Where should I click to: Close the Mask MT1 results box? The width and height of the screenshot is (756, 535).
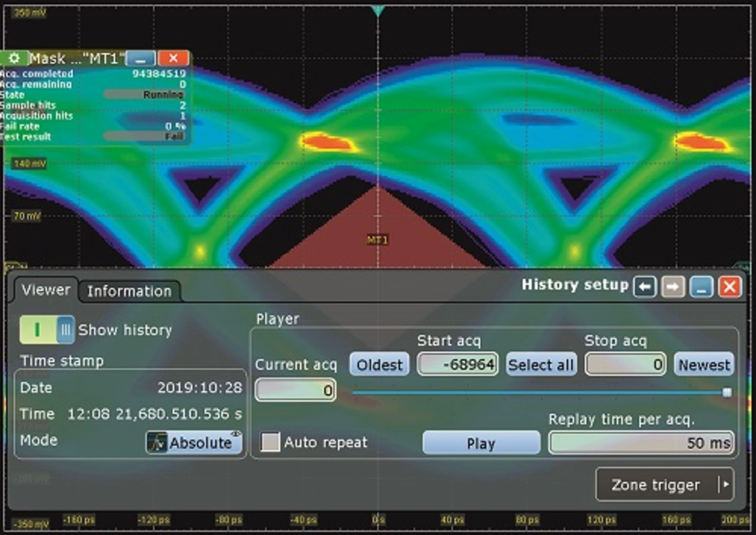[173, 59]
